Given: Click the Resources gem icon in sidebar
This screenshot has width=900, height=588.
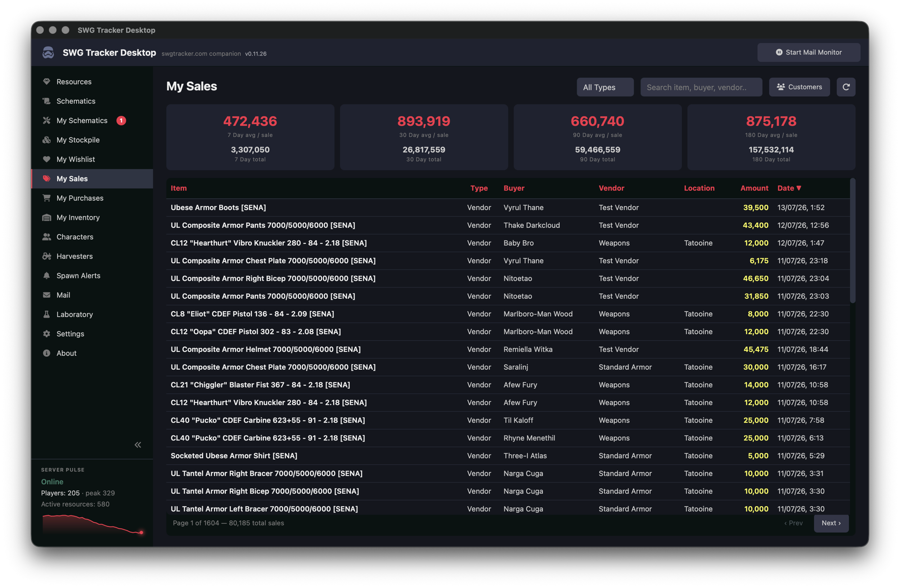Looking at the screenshot, I should [46, 81].
